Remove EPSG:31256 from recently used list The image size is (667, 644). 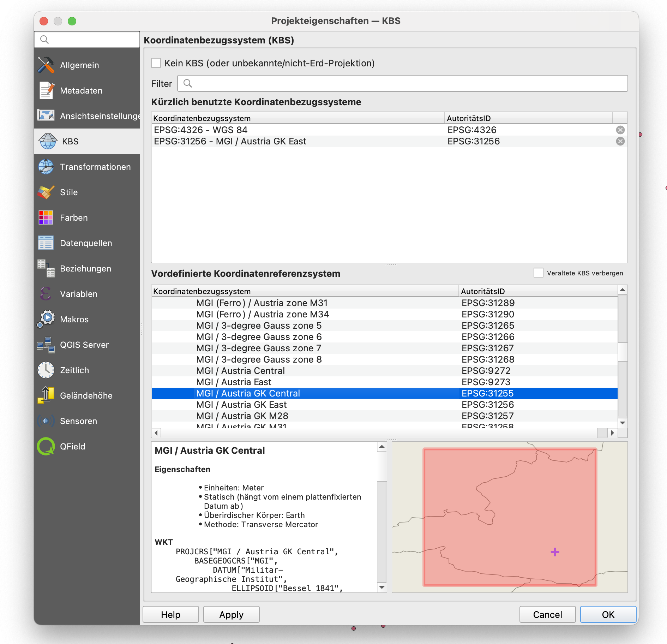tap(620, 141)
